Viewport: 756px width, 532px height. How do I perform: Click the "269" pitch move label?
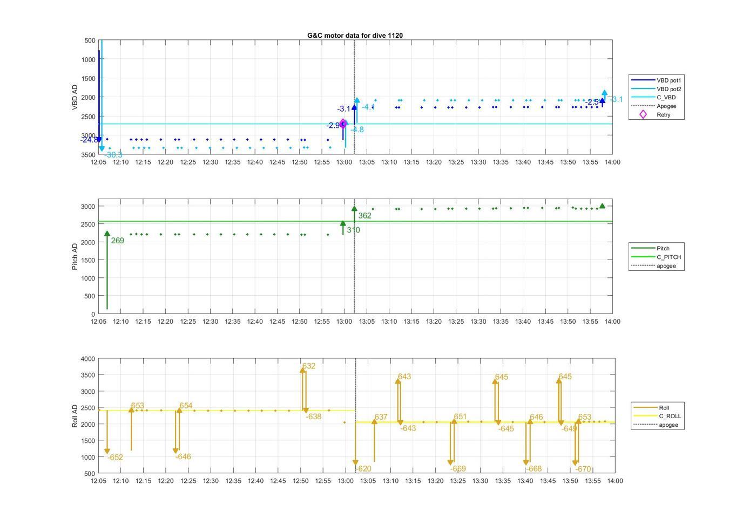118,241
